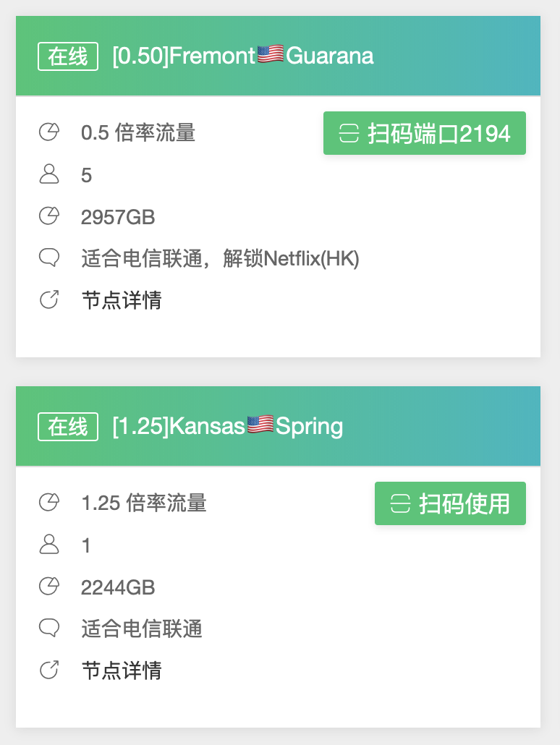The width and height of the screenshot is (560, 745).
Task: Click the 2244GB data usage icon
Action: tap(48, 587)
